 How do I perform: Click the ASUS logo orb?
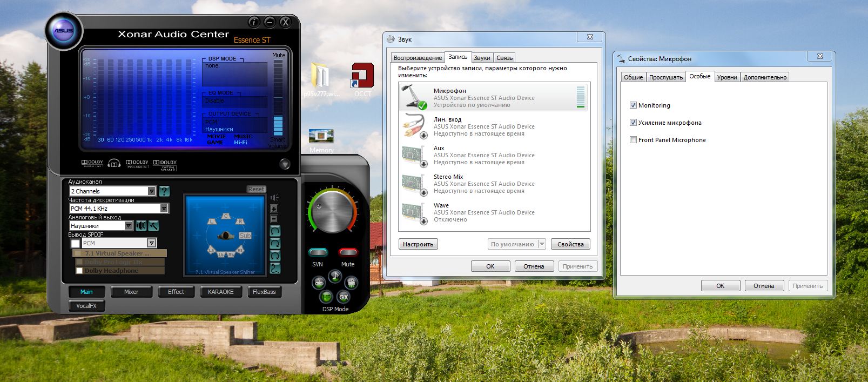(64, 31)
